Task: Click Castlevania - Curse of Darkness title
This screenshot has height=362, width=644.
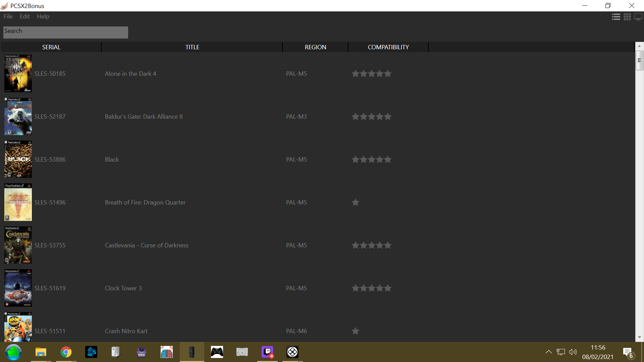Action: [147, 245]
